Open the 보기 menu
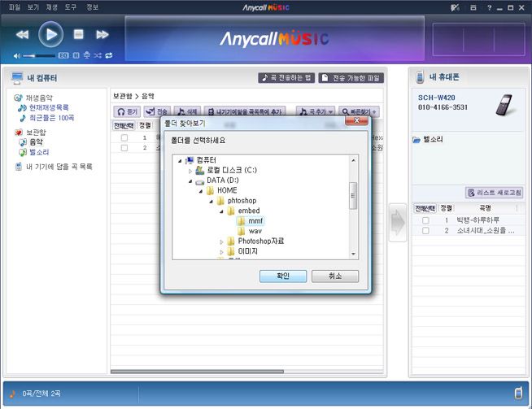The height and width of the screenshot is (409, 532). click(x=33, y=7)
